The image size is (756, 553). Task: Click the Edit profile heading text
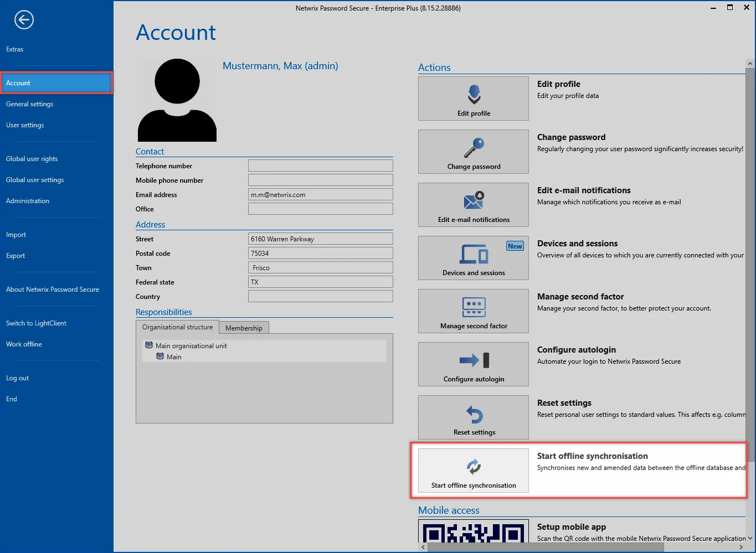(x=559, y=84)
